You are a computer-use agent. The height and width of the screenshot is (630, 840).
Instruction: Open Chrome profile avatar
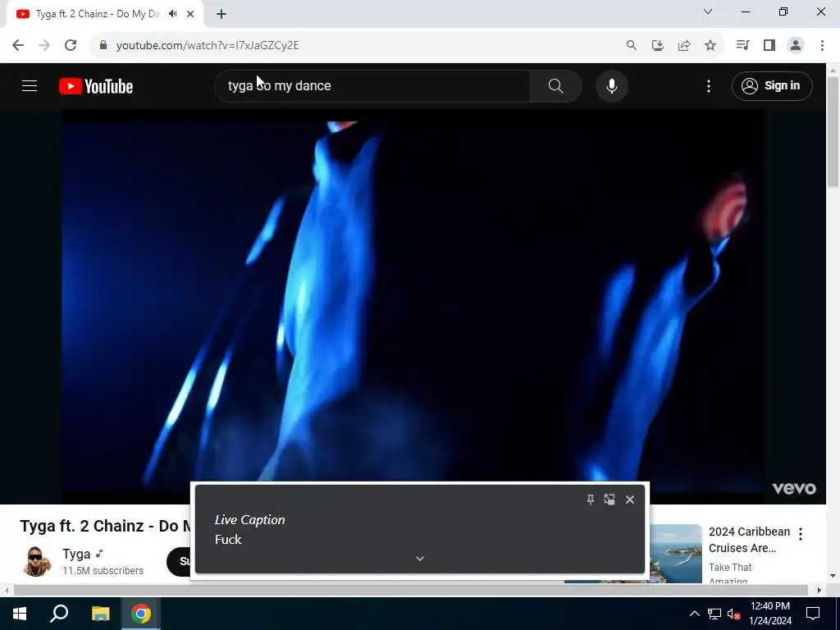tap(796, 45)
